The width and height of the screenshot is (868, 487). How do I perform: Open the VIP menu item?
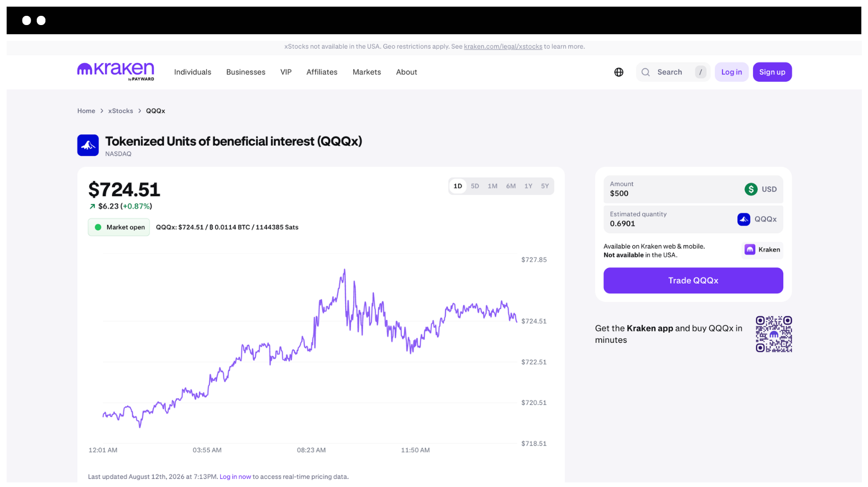pos(286,72)
